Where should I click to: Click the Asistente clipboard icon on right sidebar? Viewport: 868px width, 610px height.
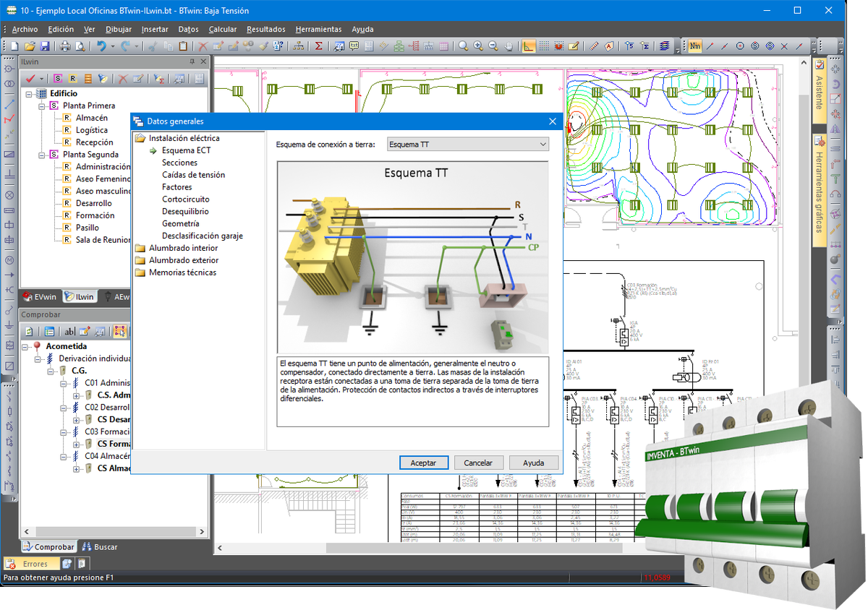pos(820,64)
